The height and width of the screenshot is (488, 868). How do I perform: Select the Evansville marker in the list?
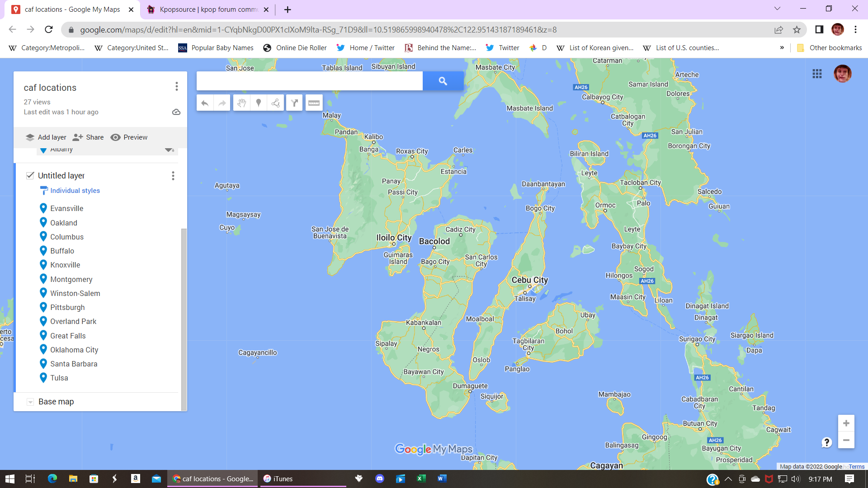point(66,208)
